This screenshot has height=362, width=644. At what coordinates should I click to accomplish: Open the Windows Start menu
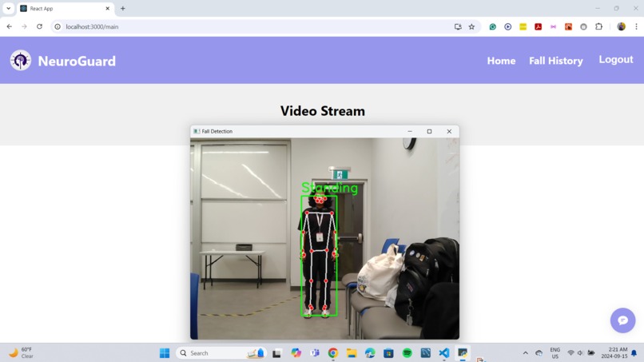(x=165, y=353)
